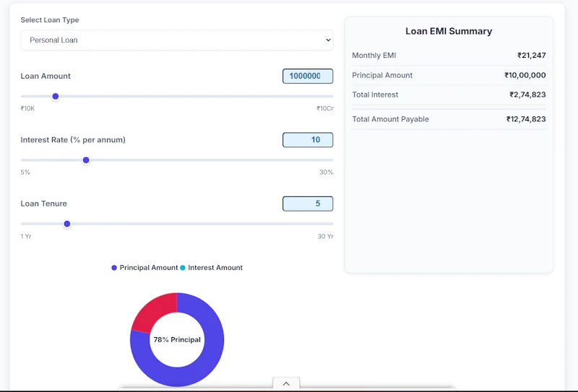Click the Monthly EMI label
The width and height of the screenshot is (578, 392).
click(x=374, y=56)
